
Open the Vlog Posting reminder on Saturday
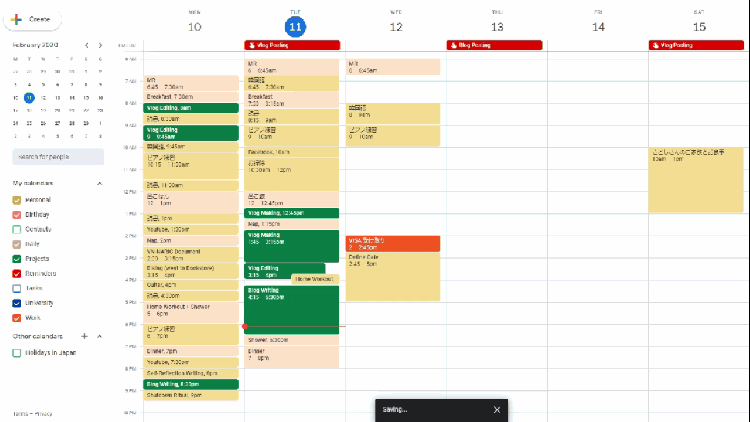point(695,45)
